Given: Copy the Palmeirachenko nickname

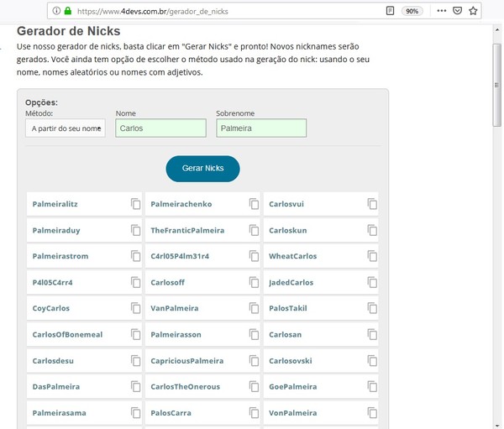Looking at the screenshot, I should (254, 204).
